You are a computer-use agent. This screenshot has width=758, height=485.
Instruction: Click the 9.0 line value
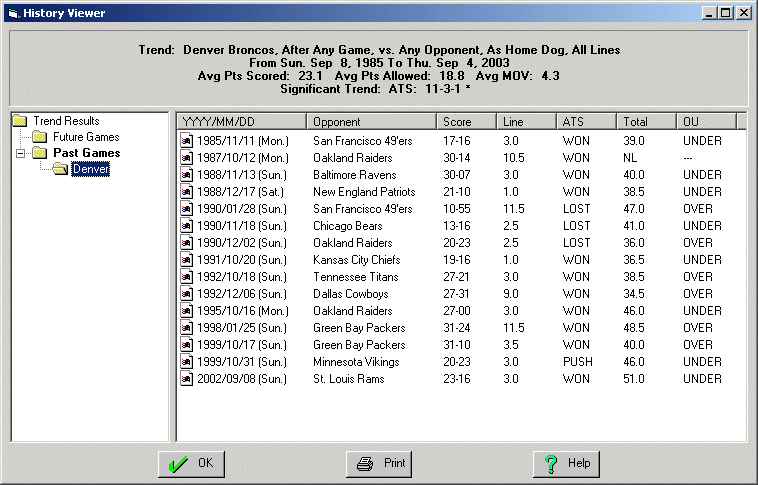[511, 294]
